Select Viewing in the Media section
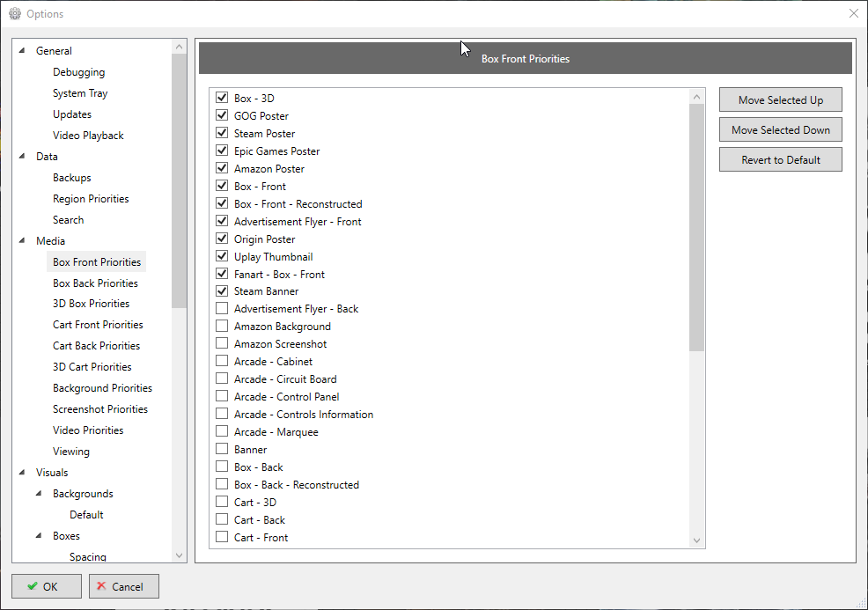 point(70,452)
